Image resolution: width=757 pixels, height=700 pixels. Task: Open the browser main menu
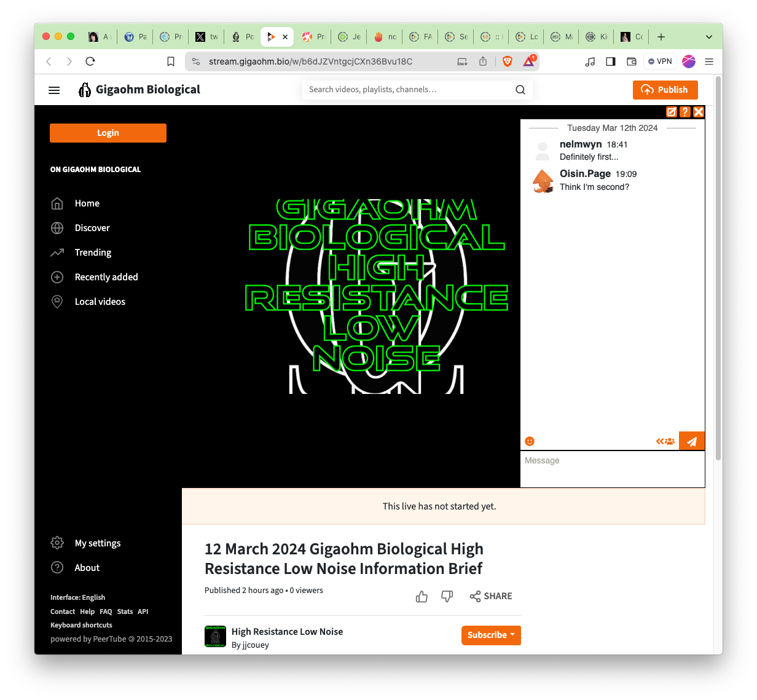[x=709, y=61]
